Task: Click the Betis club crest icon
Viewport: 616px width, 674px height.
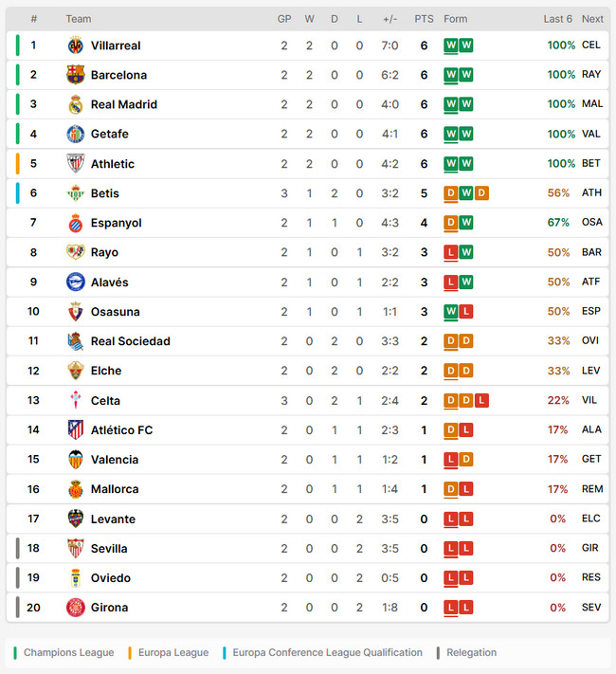Action: point(76,193)
